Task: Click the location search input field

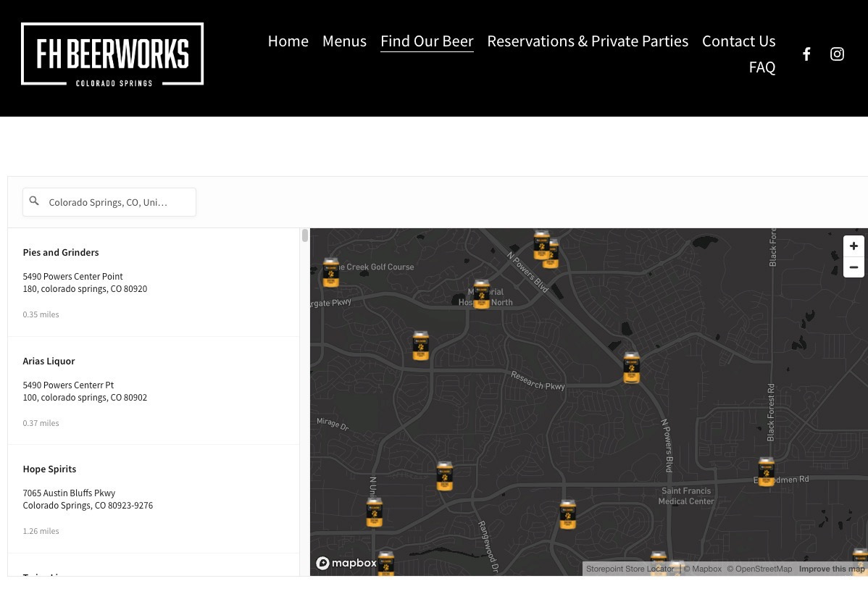Action: [x=109, y=202]
